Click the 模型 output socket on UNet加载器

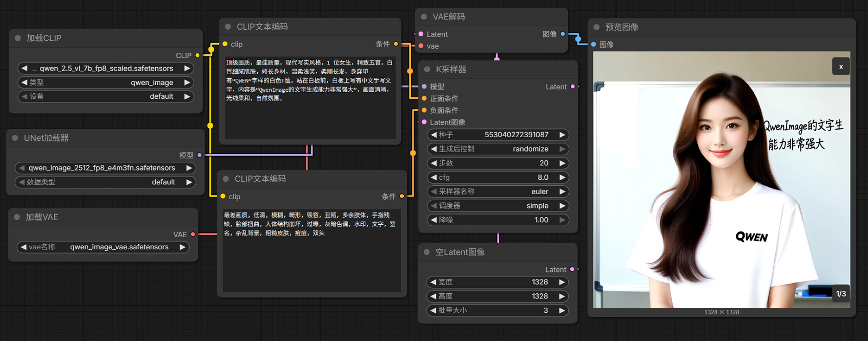click(199, 155)
